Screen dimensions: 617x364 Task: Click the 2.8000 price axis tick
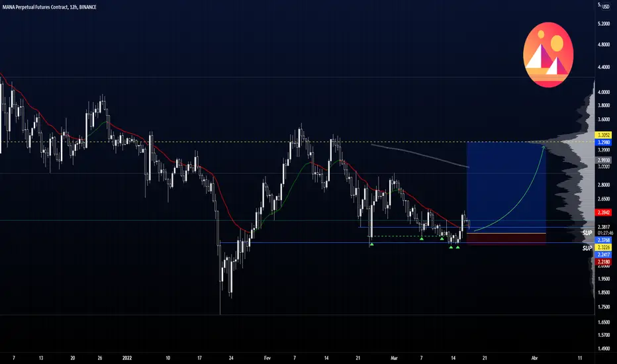[x=604, y=185]
